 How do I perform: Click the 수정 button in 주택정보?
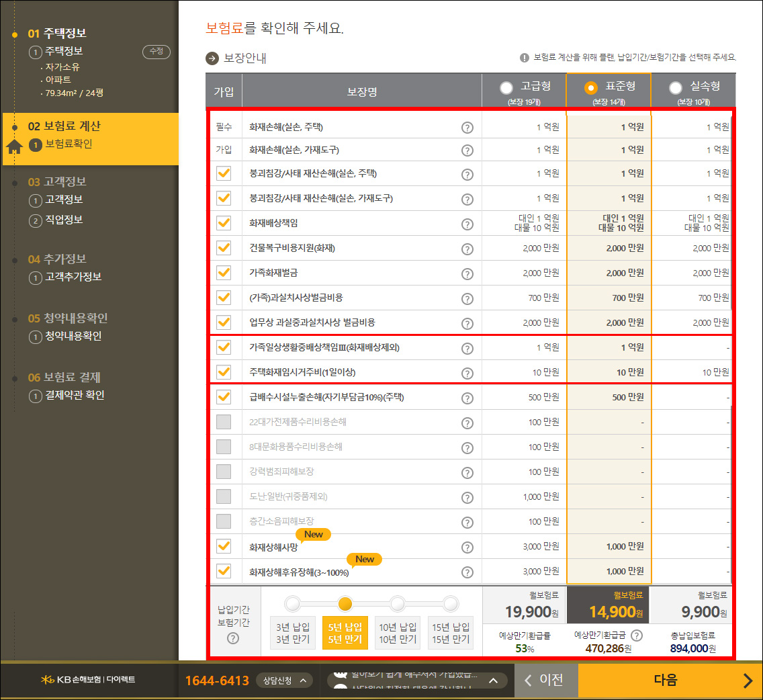pyautogui.click(x=156, y=51)
